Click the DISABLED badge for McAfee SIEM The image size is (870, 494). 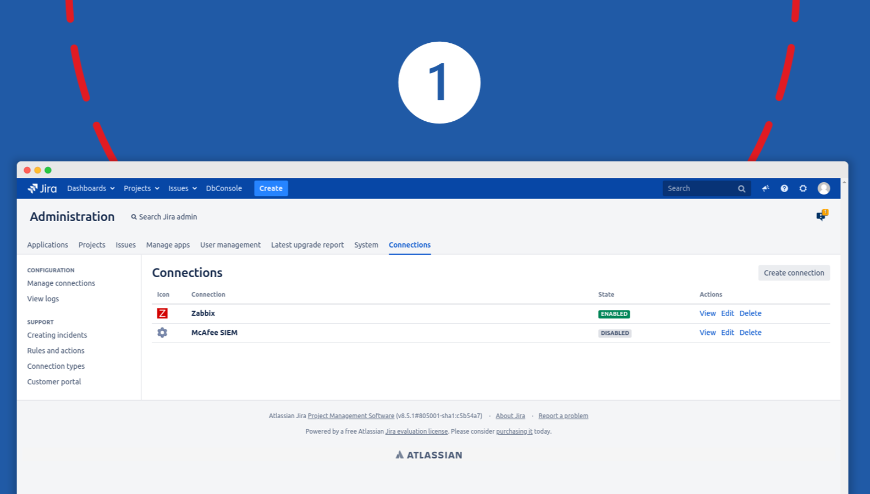(x=615, y=333)
